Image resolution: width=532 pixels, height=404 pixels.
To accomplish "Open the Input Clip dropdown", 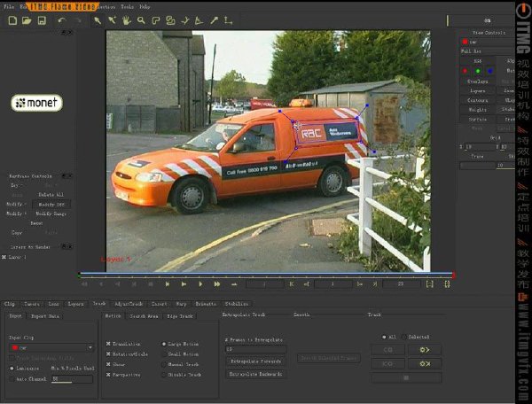I will [x=51, y=347].
